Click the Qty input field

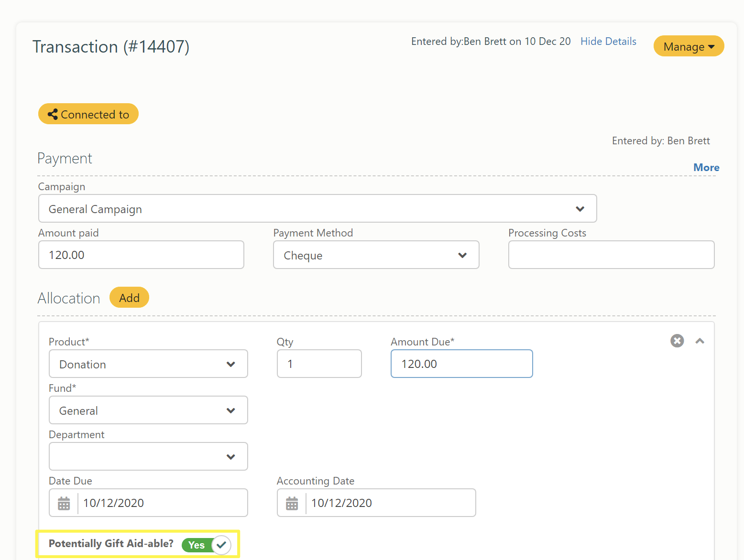pyautogui.click(x=319, y=364)
